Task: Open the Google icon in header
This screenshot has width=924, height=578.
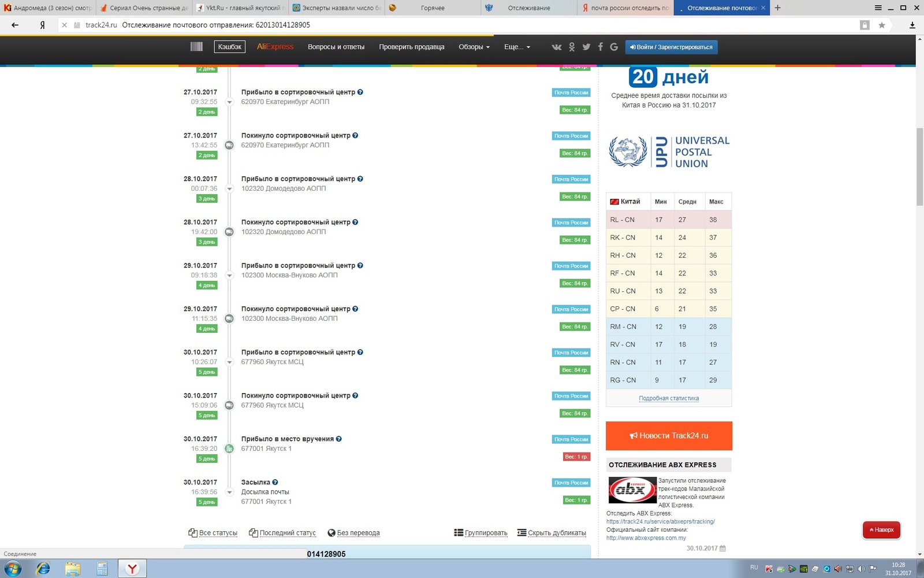Action: pyautogui.click(x=614, y=47)
